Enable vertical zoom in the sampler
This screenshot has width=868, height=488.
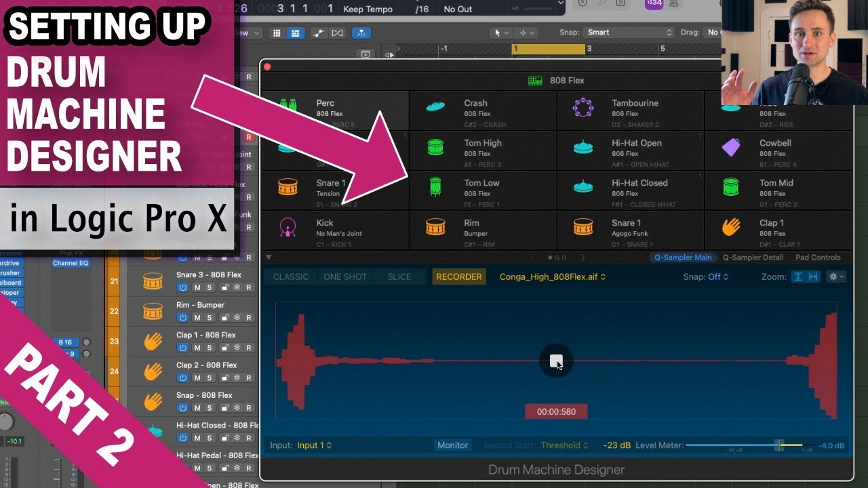pos(798,277)
